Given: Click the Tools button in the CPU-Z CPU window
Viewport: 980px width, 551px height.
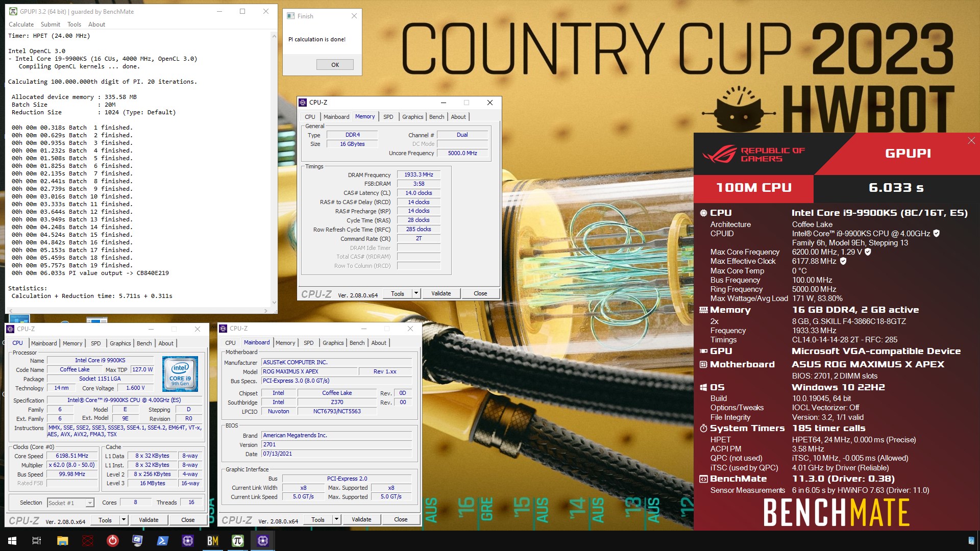Looking at the screenshot, I should pos(105,520).
